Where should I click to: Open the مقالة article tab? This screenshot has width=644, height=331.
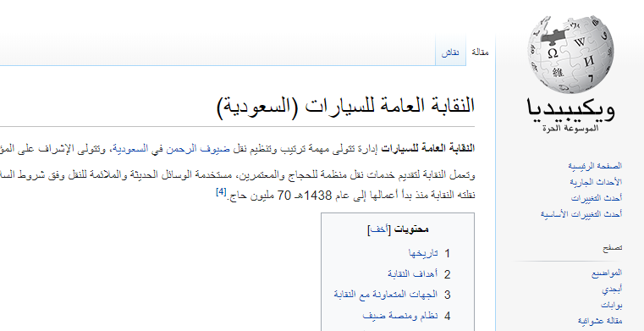click(x=481, y=52)
